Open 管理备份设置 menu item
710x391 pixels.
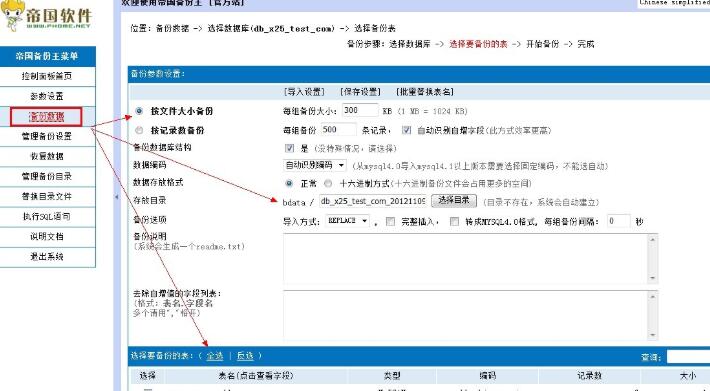coord(47,136)
